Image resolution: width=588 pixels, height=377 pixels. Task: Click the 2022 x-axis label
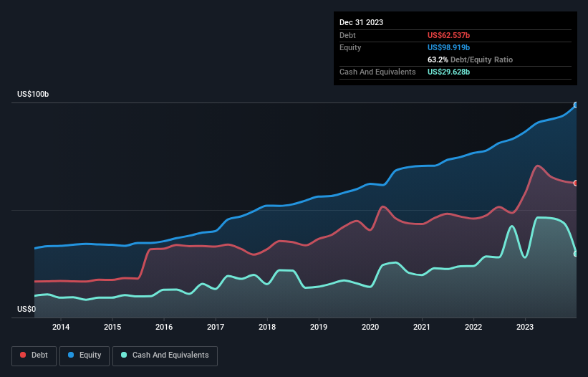point(473,327)
